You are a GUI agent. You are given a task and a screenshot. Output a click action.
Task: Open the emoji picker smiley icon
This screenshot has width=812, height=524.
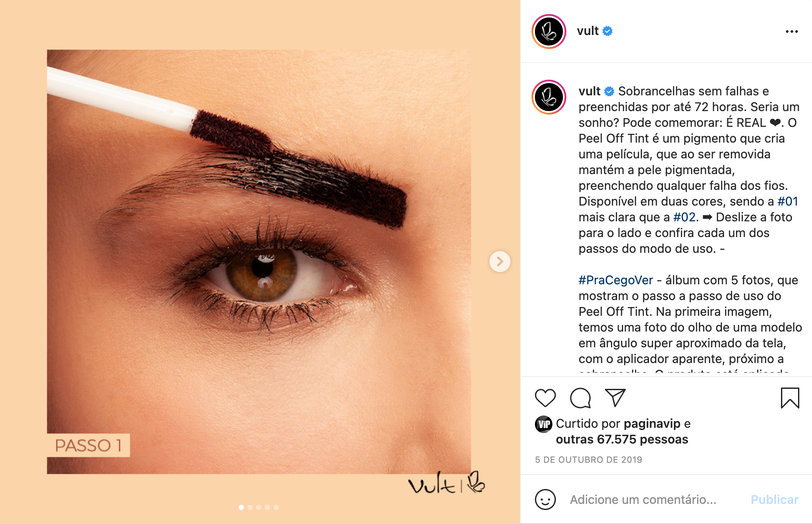545,500
